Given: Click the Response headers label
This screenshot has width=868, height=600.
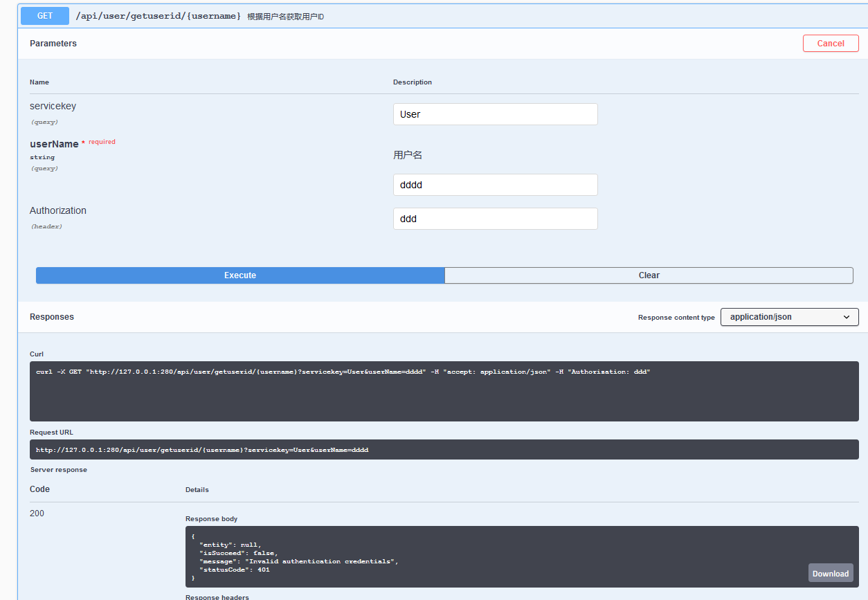Looking at the screenshot, I should 217,597.
